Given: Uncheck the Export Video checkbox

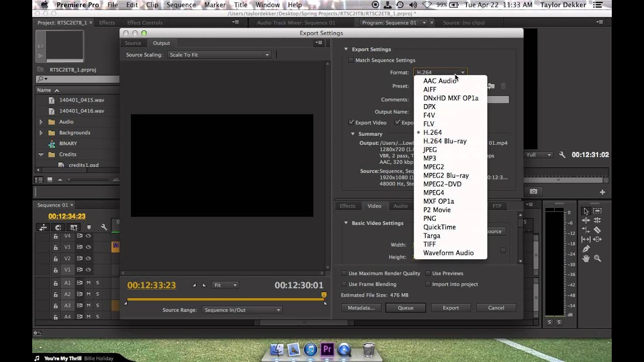Looking at the screenshot, I should click(x=352, y=123).
